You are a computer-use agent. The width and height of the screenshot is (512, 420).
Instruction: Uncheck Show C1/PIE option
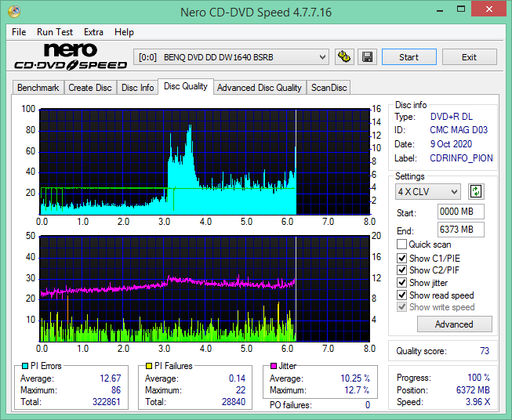click(401, 258)
